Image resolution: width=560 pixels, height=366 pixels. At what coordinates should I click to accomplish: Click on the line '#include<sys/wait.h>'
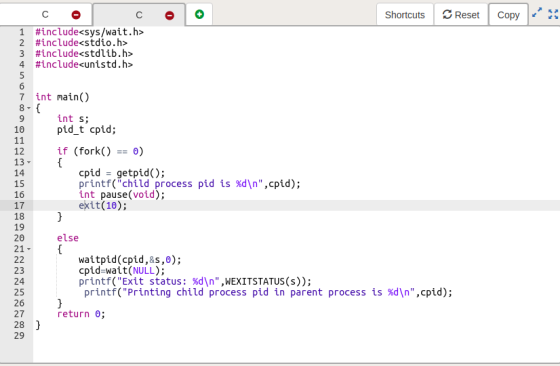89,32
